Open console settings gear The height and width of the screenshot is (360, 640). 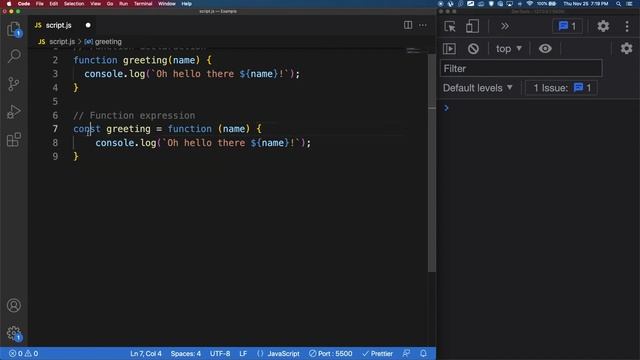[x=627, y=49]
